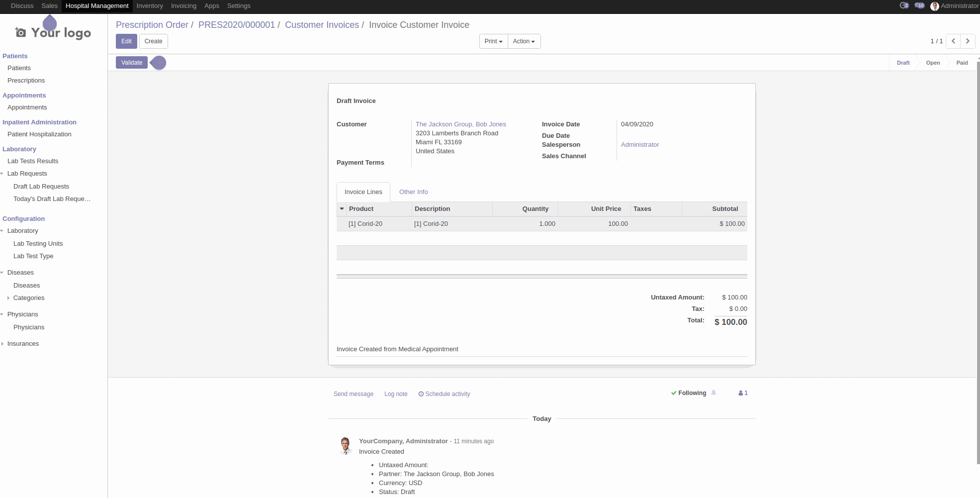Toggle the Following subscription status
Screen dimensions: 980x498
click(689, 393)
